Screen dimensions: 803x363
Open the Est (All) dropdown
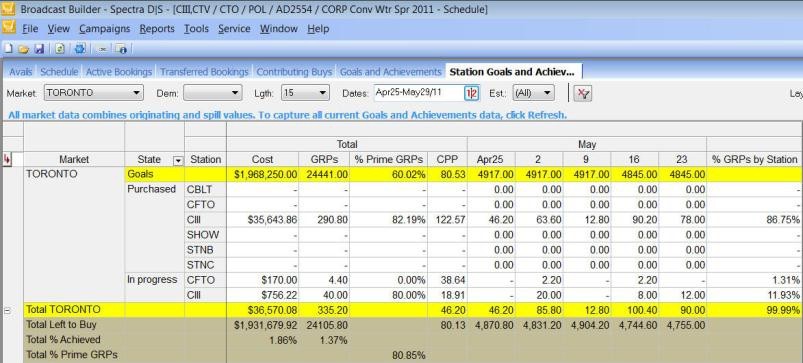point(534,93)
